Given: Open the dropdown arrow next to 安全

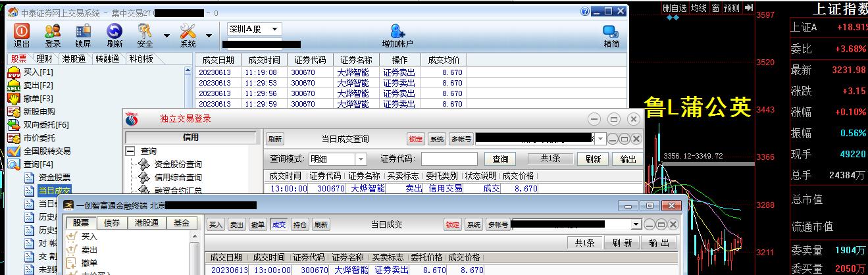Looking at the screenshot, I should pyautogui.click(x=166, y=36).
